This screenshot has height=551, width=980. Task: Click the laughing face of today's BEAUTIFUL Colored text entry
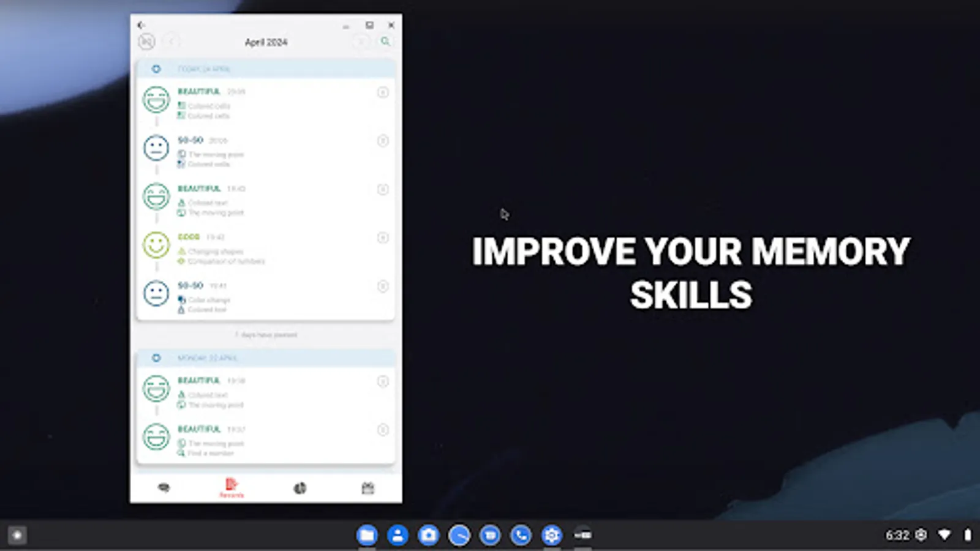point(156,197)
